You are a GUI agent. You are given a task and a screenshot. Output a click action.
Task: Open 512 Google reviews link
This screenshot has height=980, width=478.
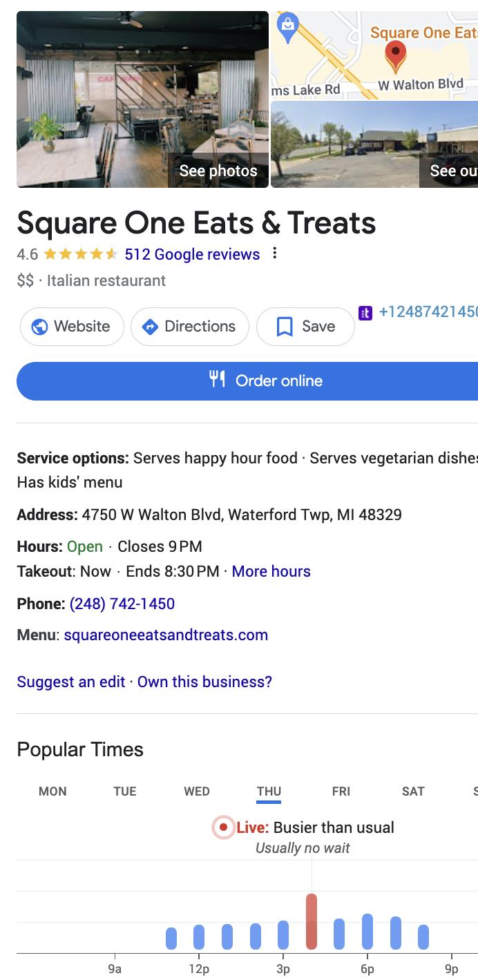click(x=193, y=254)
